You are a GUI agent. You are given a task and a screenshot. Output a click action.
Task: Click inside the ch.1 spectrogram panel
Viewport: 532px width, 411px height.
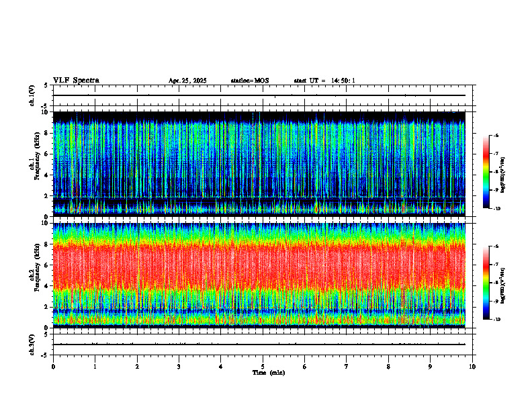click(x=259, y=164)
